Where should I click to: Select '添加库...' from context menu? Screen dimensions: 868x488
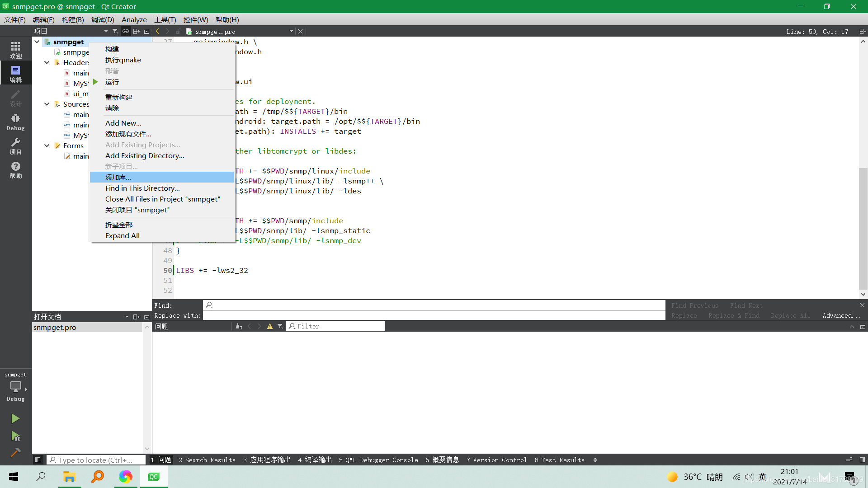coord(118,177)
